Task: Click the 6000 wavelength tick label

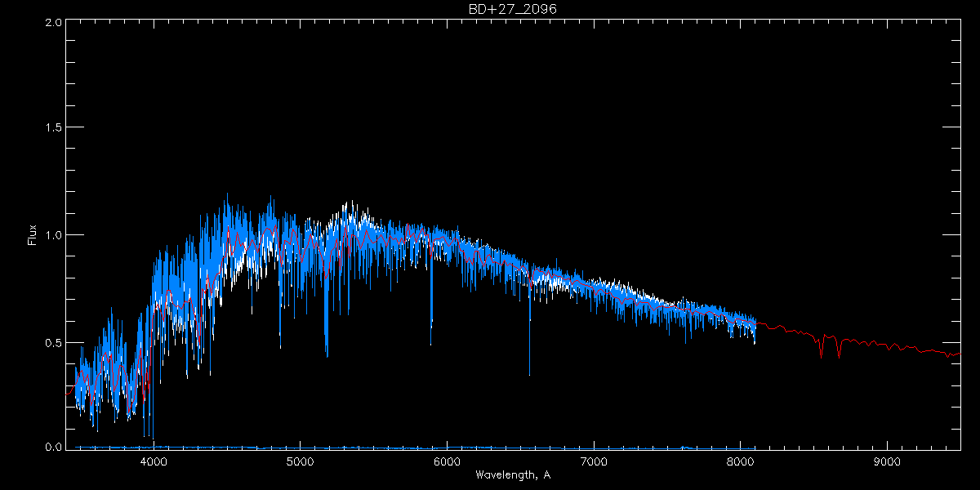Action: click(448, 460)
